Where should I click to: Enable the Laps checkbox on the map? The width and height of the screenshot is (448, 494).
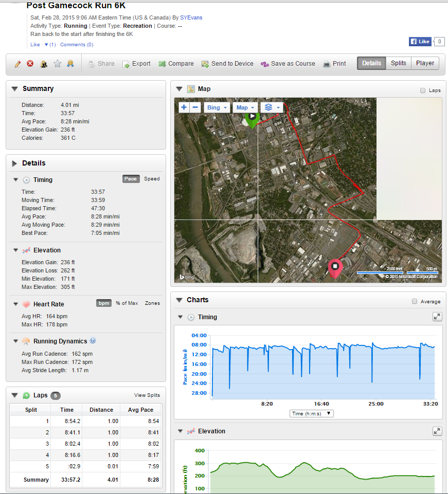click(423, 90)
